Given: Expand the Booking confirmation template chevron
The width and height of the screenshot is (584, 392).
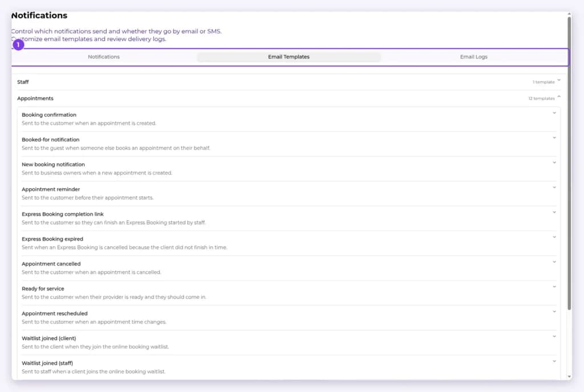Looking at the screenshot, I should tap(554, 113).
